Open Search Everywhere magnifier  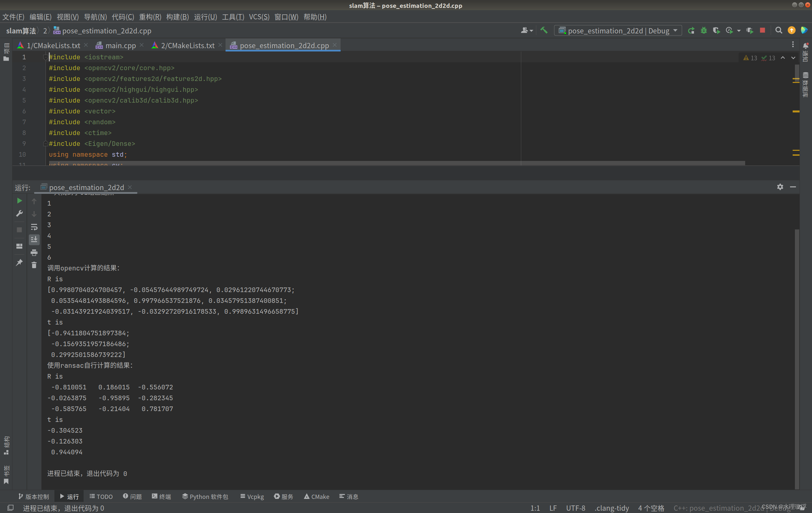pyautogui.click(x=779, y=30)
